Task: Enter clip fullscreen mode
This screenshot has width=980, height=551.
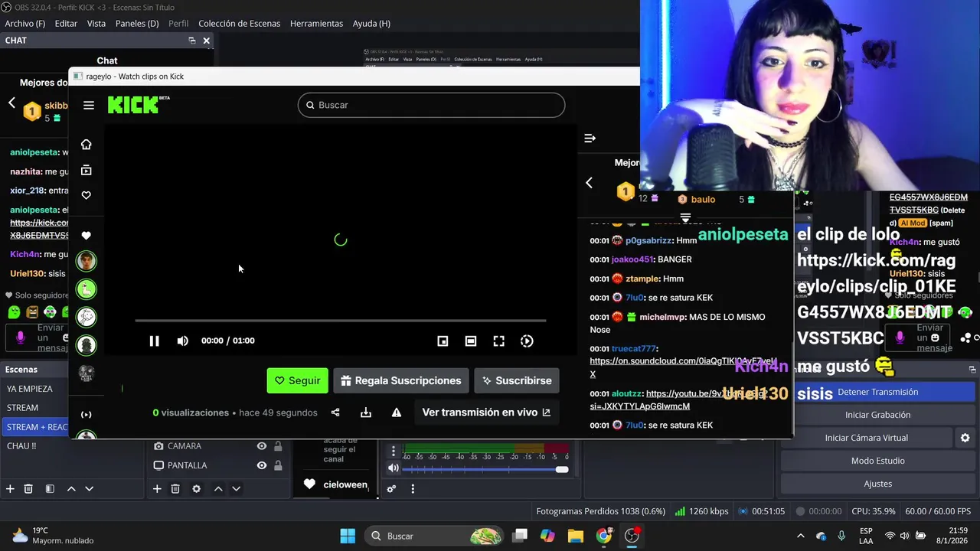Action: coord(498,341)
